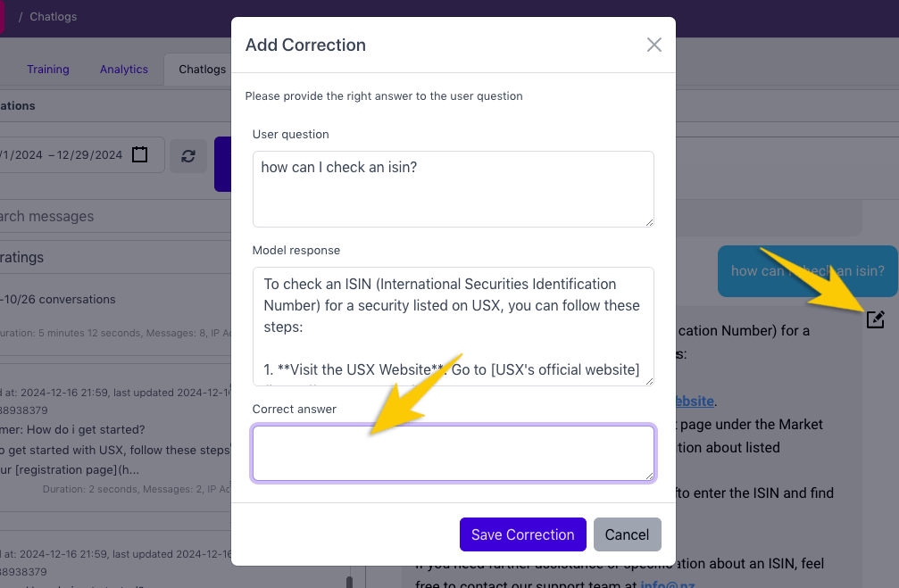The image size is (899, 588).
Task: Select the Chatlogs tab
Action: click(202, 70)
